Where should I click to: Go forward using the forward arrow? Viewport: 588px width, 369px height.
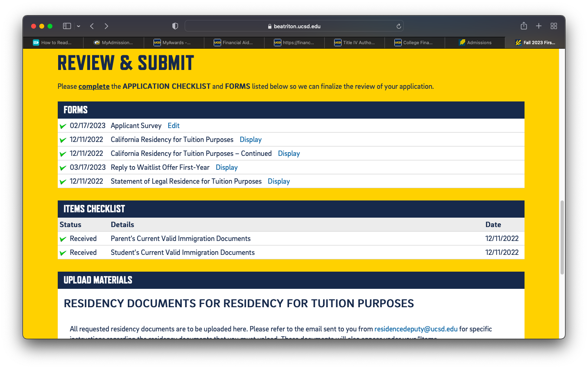106,26
